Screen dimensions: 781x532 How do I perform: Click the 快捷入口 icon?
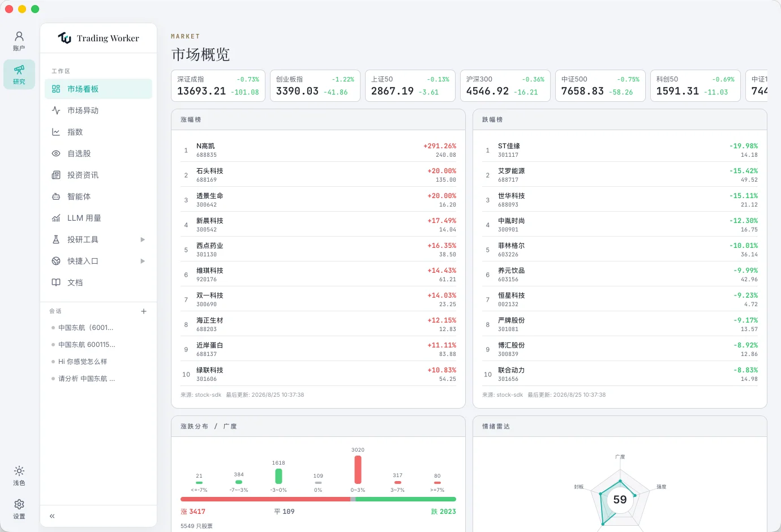56,261
